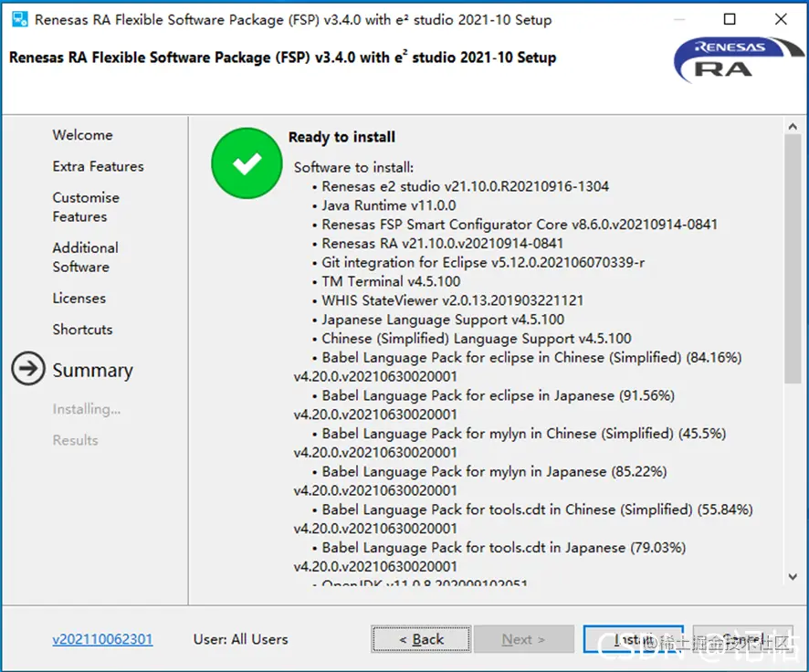Click the bold setup title header text

(283, 58)
